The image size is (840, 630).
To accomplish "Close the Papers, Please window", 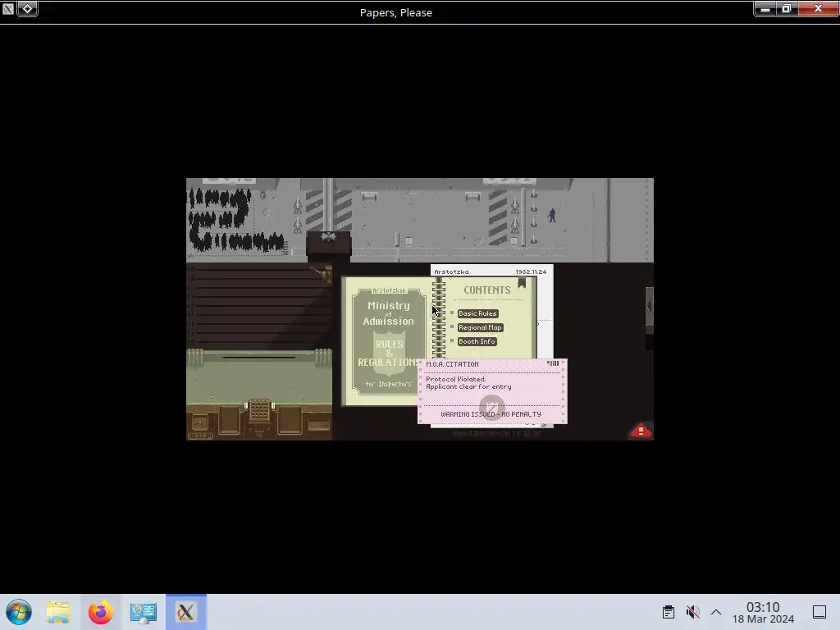I will point(818,8).
